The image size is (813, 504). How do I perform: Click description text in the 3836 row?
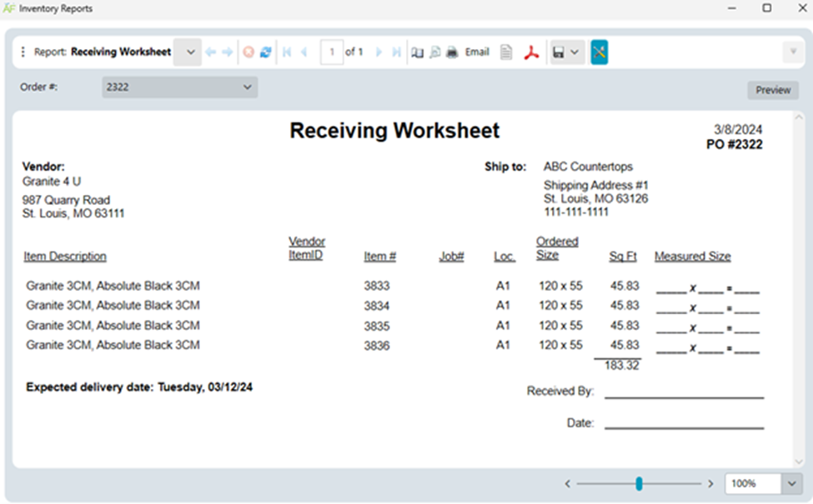click(x=113, y=345)
